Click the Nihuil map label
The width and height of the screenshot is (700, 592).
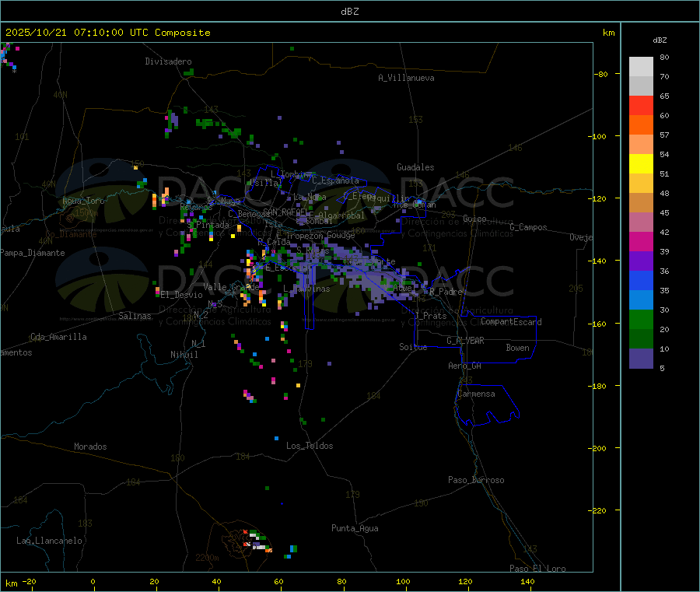[x=184, y=355]
